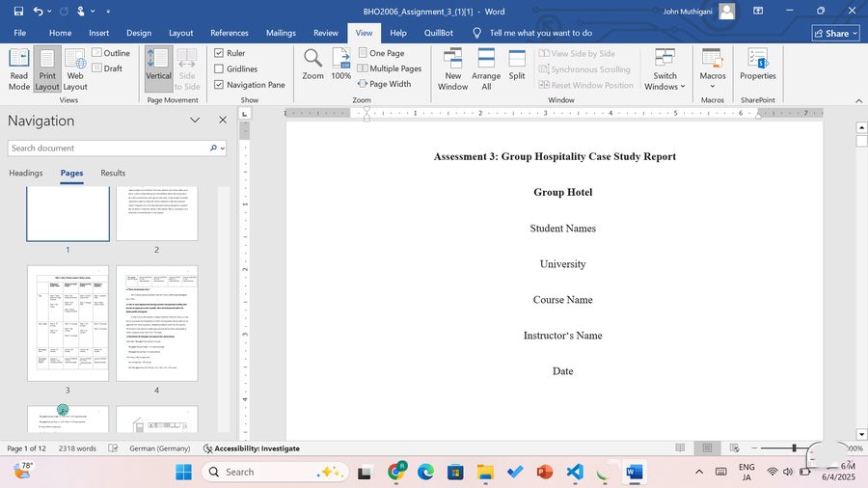Click zoom out minus button
868x488 pixels.
(x=753, y=448)
